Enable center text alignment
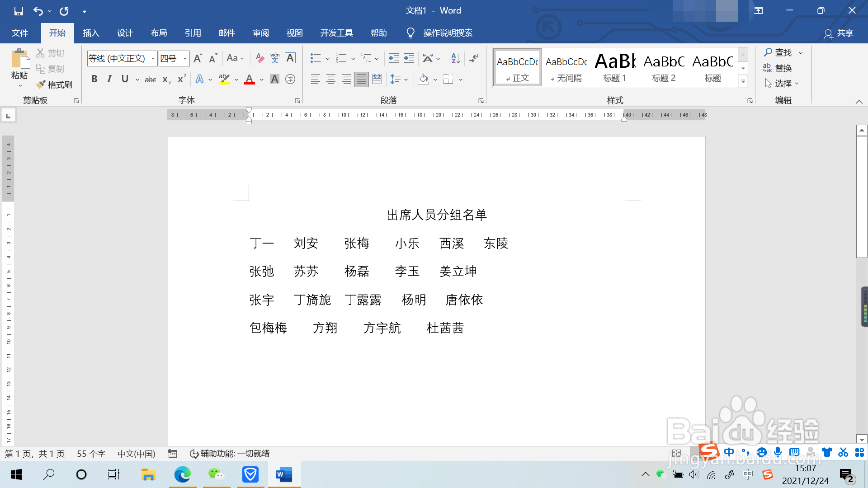Screen dimensions: 868x488 (x=331, y=80)
